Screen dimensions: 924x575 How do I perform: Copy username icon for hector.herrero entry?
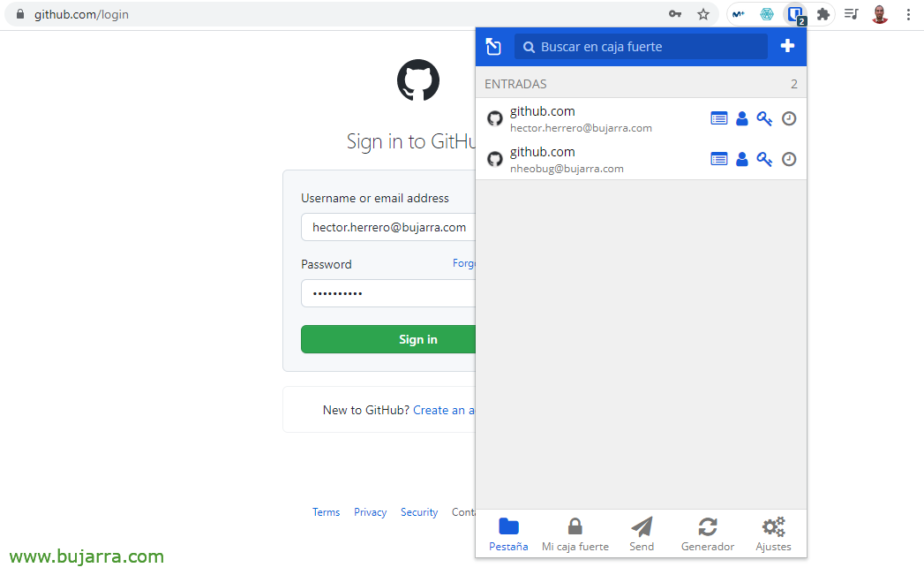pos(742,118)
